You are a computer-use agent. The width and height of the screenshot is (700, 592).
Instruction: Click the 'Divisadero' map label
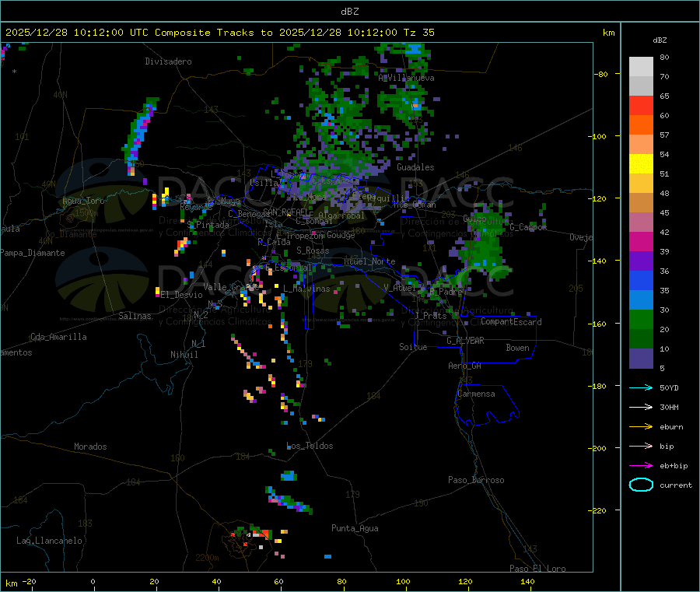168,61
